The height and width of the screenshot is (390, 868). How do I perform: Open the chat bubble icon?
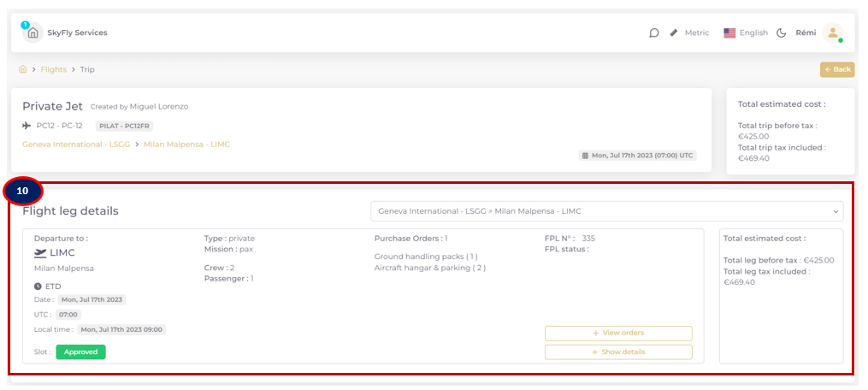coord(653,32)
